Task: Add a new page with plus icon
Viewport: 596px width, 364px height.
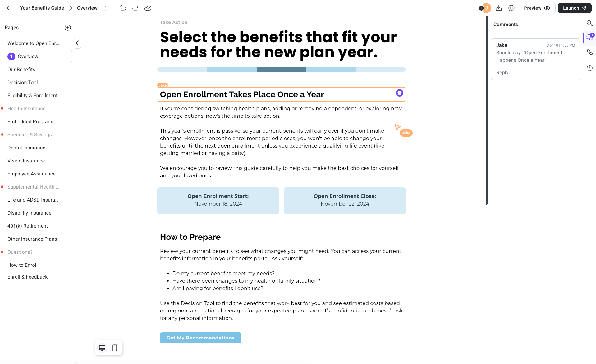Action: coord(68,28)
